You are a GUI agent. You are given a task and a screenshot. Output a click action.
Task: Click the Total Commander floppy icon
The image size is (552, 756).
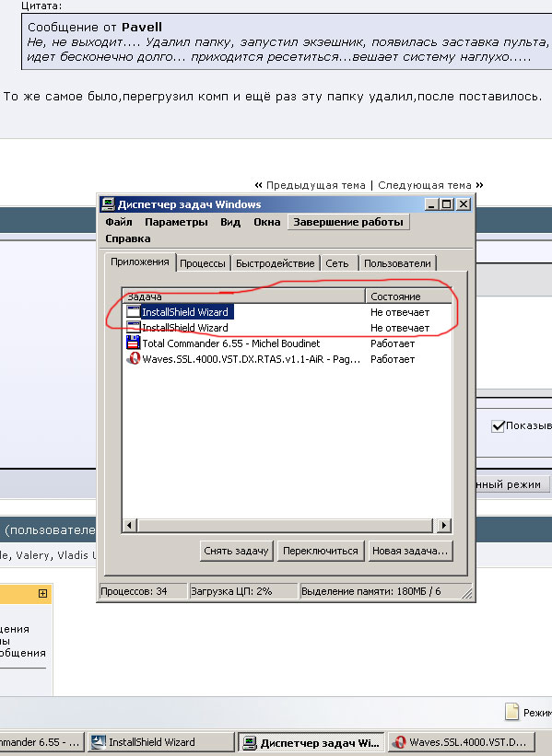point(133,343)
